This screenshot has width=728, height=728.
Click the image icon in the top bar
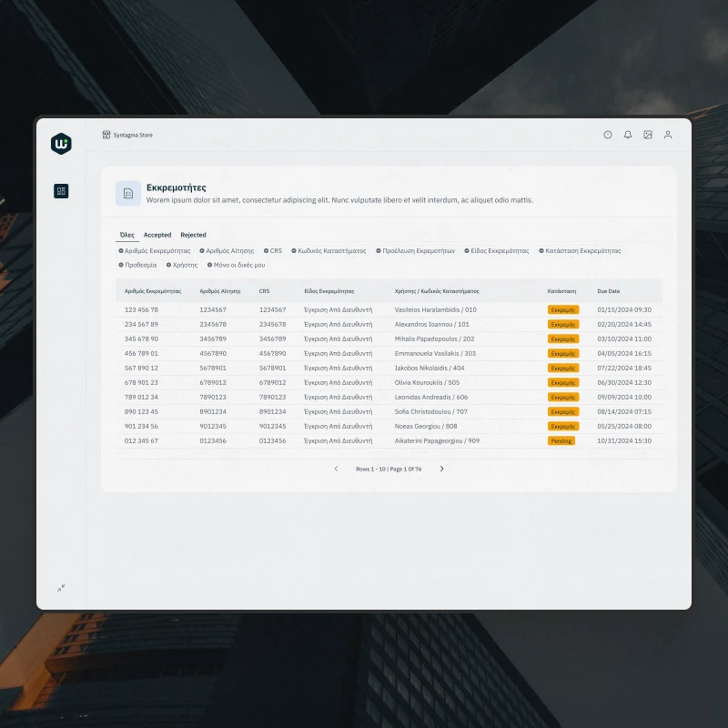tap(648, 135)
